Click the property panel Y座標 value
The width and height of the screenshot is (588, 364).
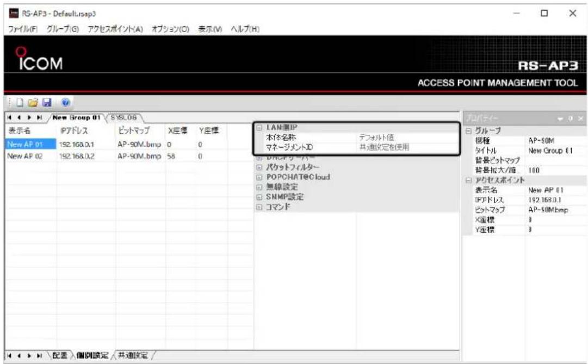[x=556, y=230]
